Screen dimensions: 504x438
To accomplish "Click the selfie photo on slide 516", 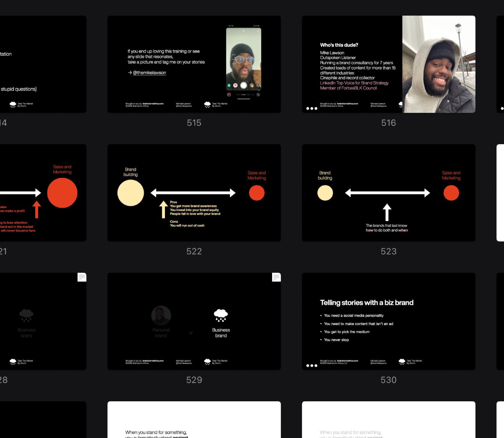I will click(x=439, y=64).
